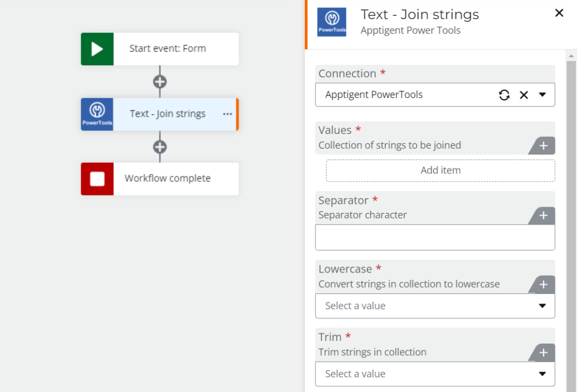Click the Add item button
The width and height of the screenshot is (577, 392).
tap(441, 171)
